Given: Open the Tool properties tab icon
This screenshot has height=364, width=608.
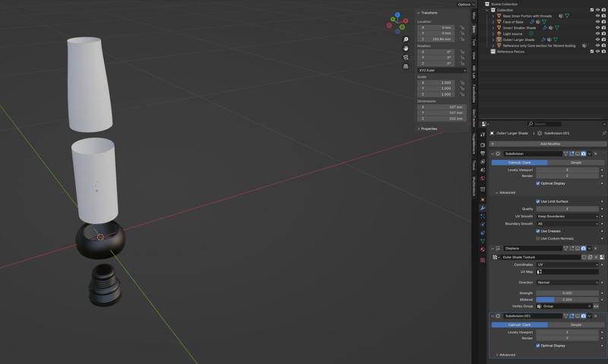Looking at the screenshot, I should (x=483, y=135).
